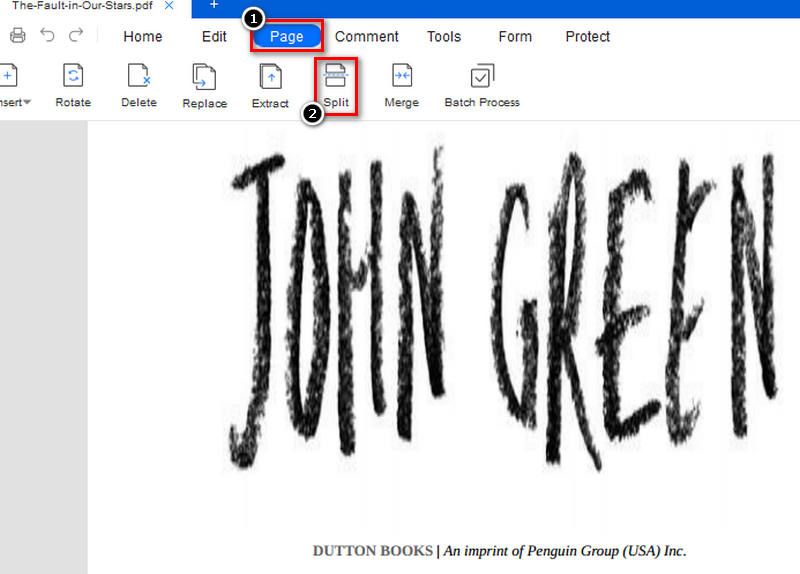Image resolution: width=800 pixels, height=574 pixels.
Task: Click the DUTTON BOOKS text on page
Action: pos(372,551)
